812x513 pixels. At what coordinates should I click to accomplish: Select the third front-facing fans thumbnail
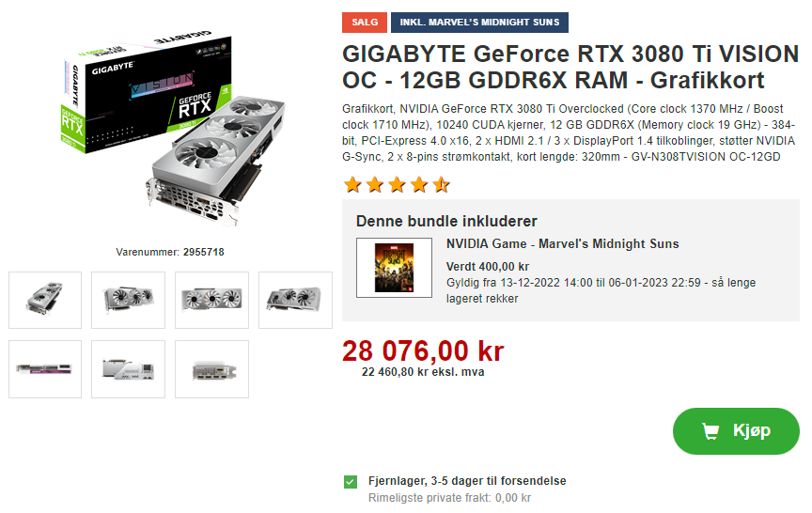point(211,300)
